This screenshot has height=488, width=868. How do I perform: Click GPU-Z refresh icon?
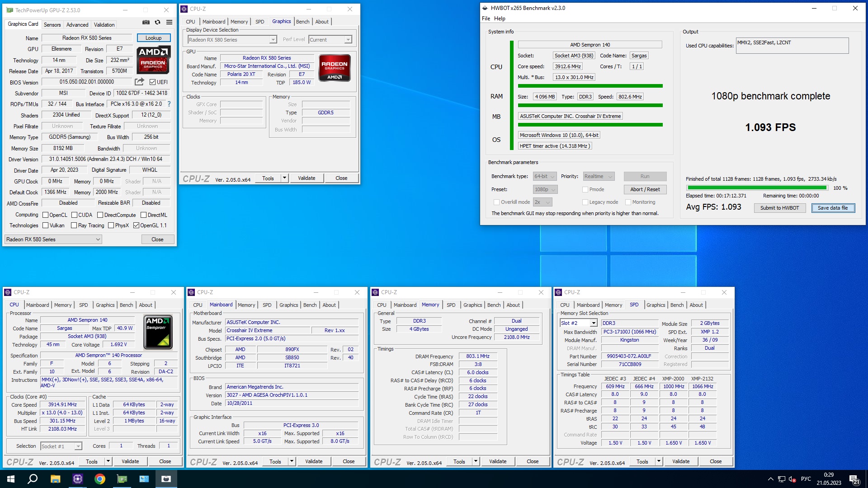pyautogui.click(x=157, y=22)
